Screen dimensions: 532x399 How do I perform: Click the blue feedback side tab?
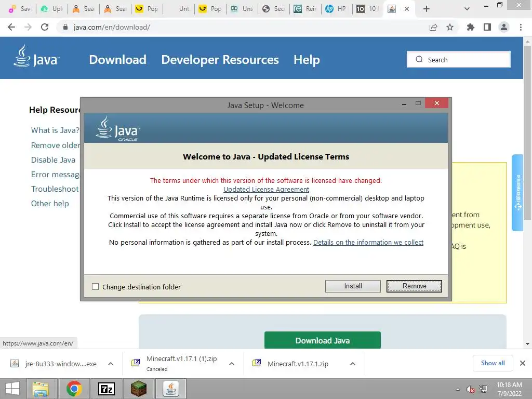point(518,193)
